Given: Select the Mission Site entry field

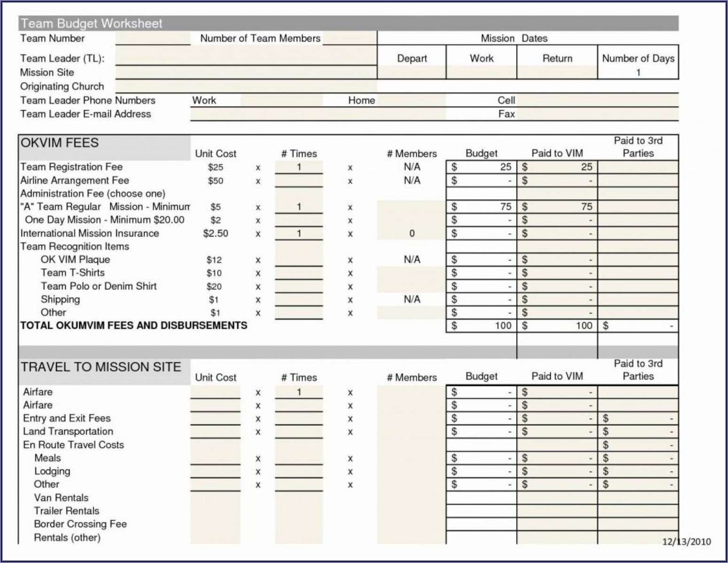Looking at the screenshot, I should (x=245, y=72).
